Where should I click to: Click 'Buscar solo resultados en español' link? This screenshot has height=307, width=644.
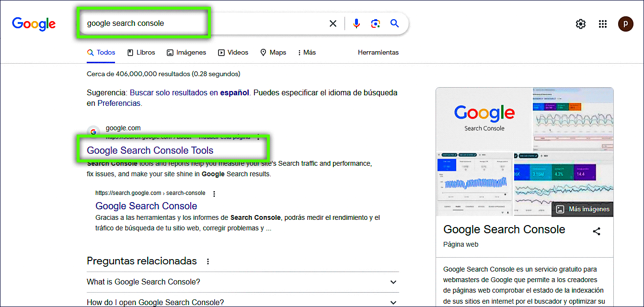click(189, 93)
